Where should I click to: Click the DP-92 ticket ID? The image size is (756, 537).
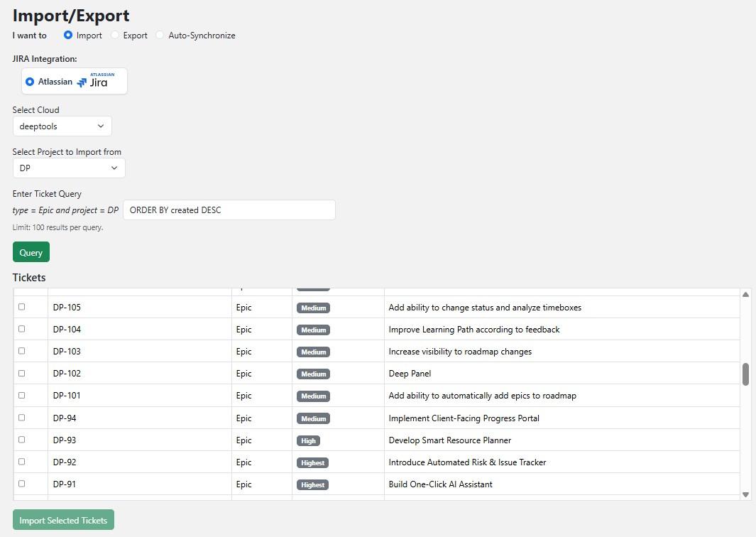[65, 462]
